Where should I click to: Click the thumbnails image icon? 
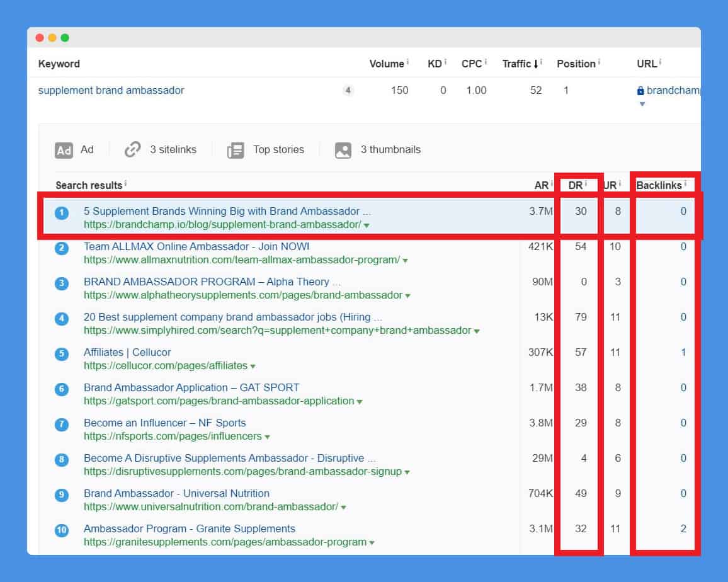pos(343,150)
